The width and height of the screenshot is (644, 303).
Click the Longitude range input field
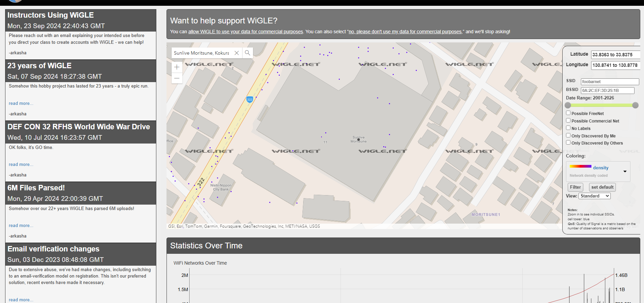point(616,65)
